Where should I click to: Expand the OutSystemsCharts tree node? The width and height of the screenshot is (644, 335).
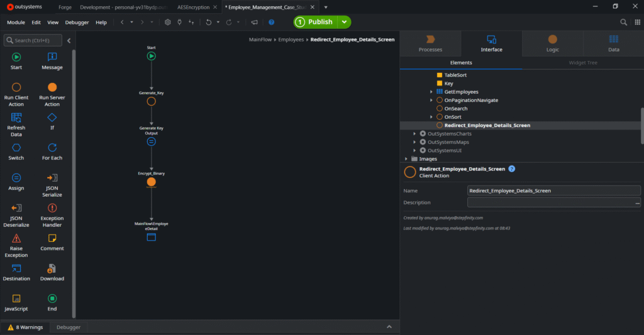pos(414,133)
